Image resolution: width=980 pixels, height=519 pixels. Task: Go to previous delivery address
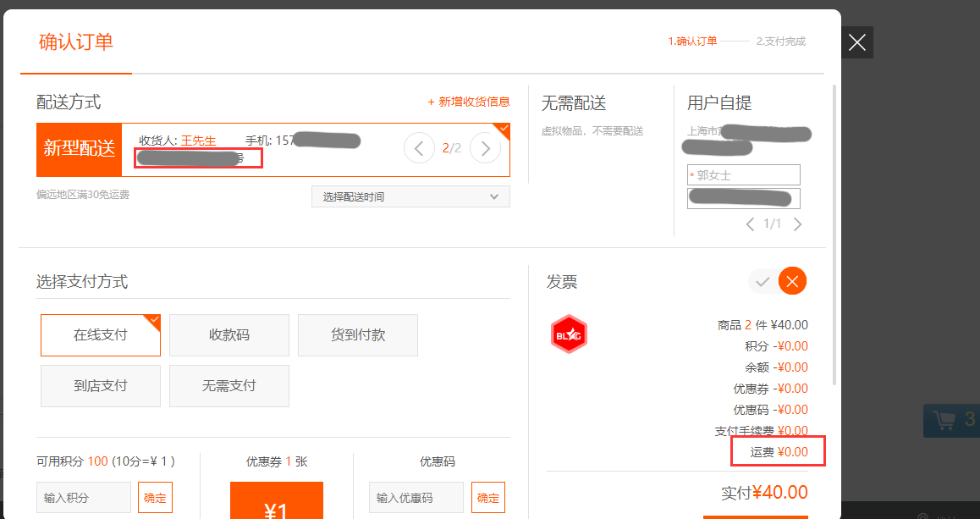tap(419, 148)
